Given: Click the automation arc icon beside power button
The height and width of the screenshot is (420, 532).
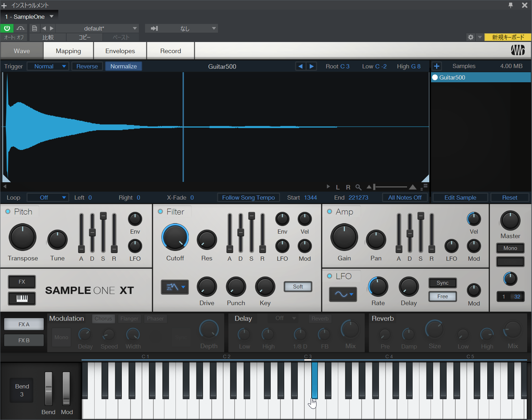Looking at the screenshot, I should [20, 28].
